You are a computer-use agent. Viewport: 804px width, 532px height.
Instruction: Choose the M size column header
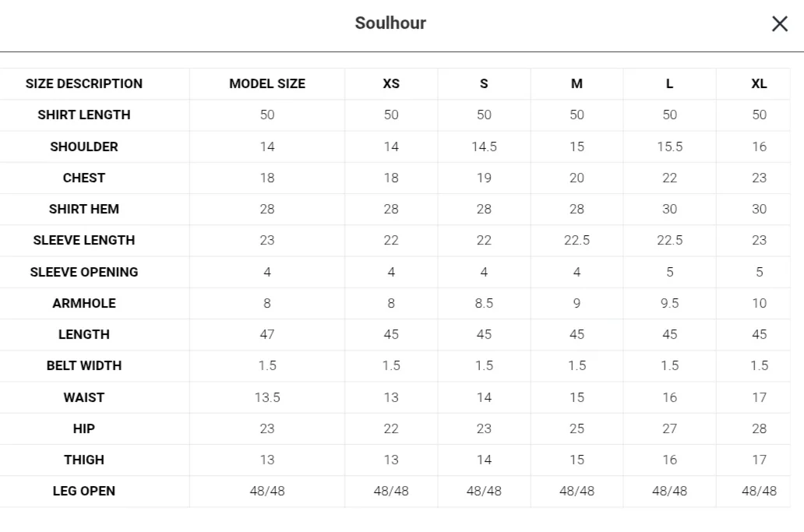click(577, 84)
